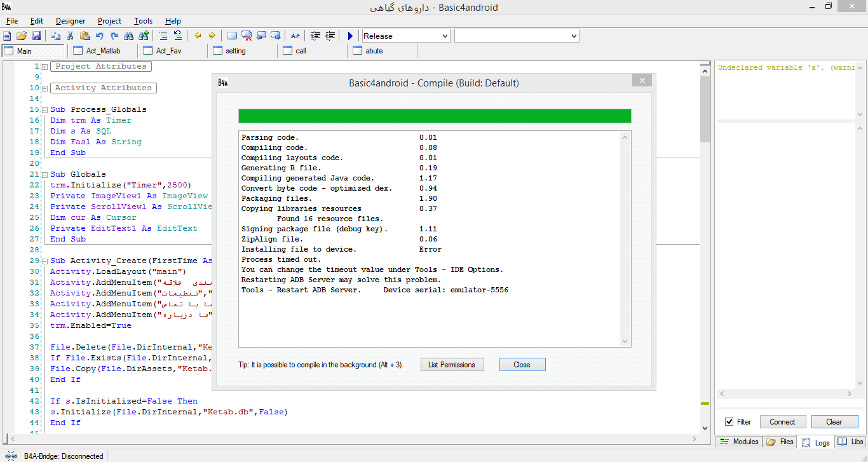This screenshot has height=462, width=868.
Task: Click the Undo arrow icon
Action: tap(100, 36)
